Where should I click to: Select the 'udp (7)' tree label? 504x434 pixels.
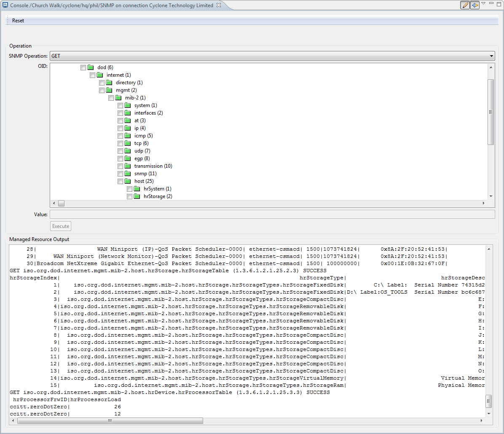click(142, 151)
